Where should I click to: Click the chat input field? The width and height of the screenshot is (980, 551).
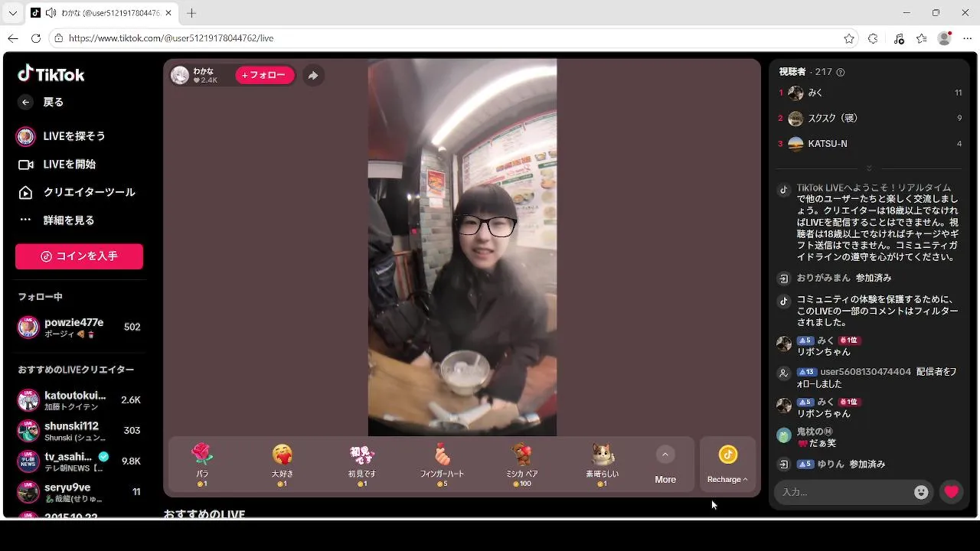[x=844, y=492]
